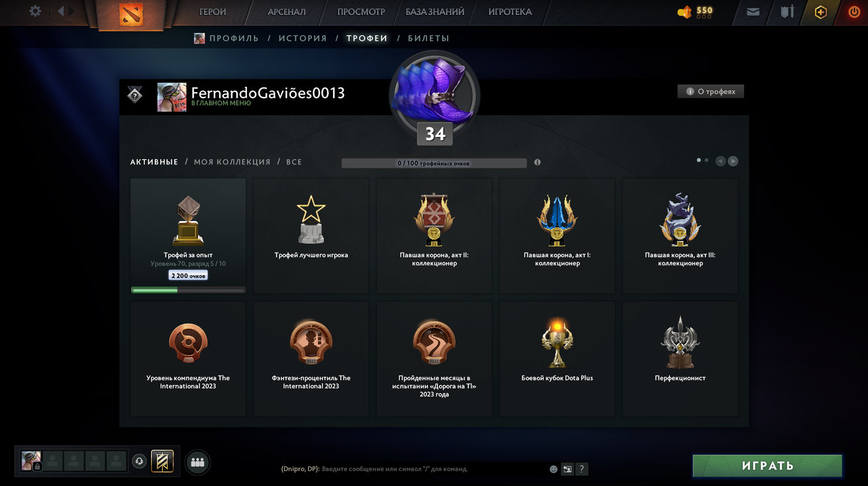Click the В ГЛАВНОМ МЕНЮ status text
The width and height of the screenshot is (868, 486).
pyautogui.click(x=220, y=104)
